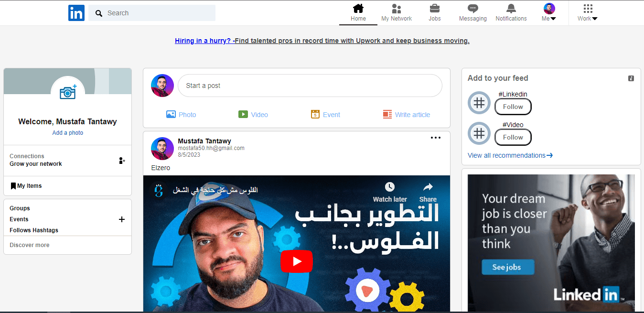Image resolution: width=644 pixels, height=313 pixels.
Task: Click the hashtag icon for #Linkedin
Action: 479,103
